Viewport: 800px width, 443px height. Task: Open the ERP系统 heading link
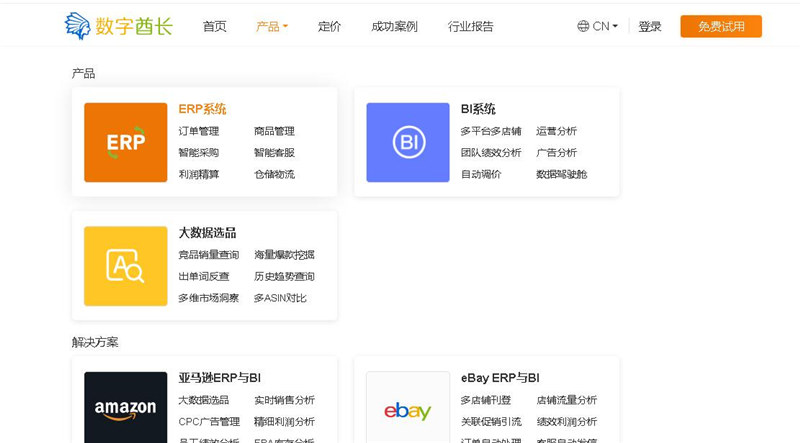pos(202,109)
